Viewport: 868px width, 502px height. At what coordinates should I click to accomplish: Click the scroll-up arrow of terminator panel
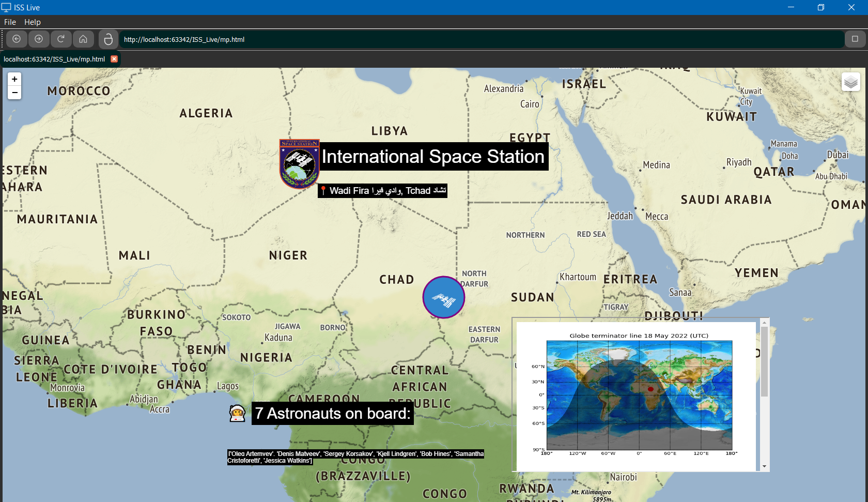tap(765, 323)
